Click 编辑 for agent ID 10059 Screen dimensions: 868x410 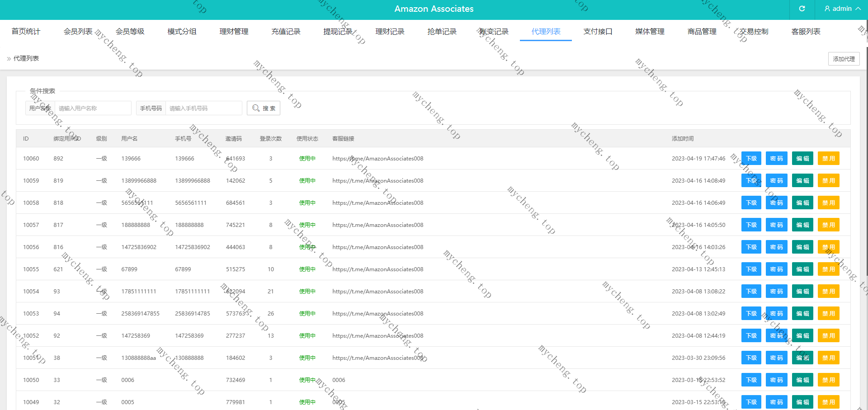click(x=802, y=180)
